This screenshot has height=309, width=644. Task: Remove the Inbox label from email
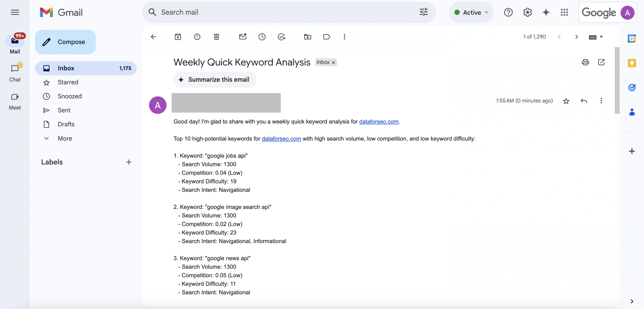[x=333, y=62]
